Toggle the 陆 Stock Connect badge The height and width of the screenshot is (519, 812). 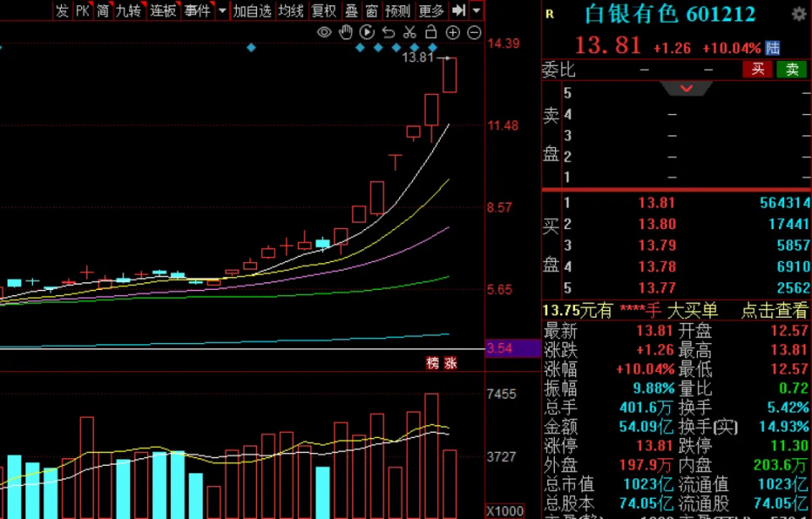click(772, 48)
